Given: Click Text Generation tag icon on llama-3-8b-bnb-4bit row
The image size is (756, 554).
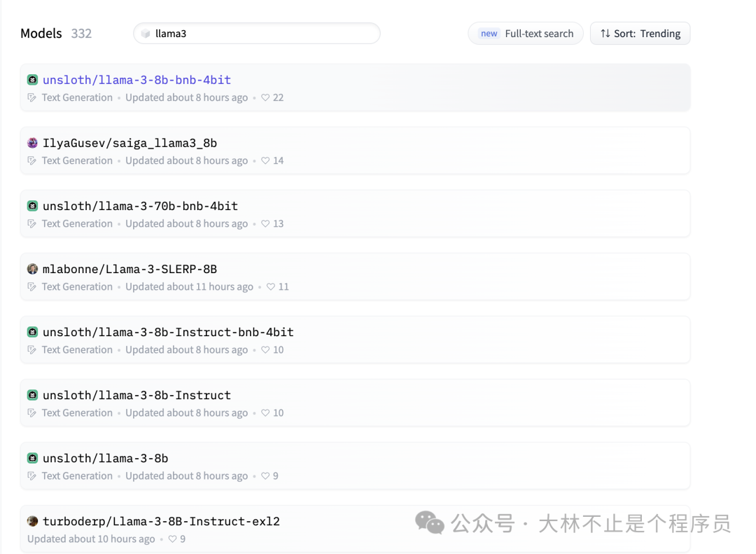Looking at the screenshot, I should 31,97.
